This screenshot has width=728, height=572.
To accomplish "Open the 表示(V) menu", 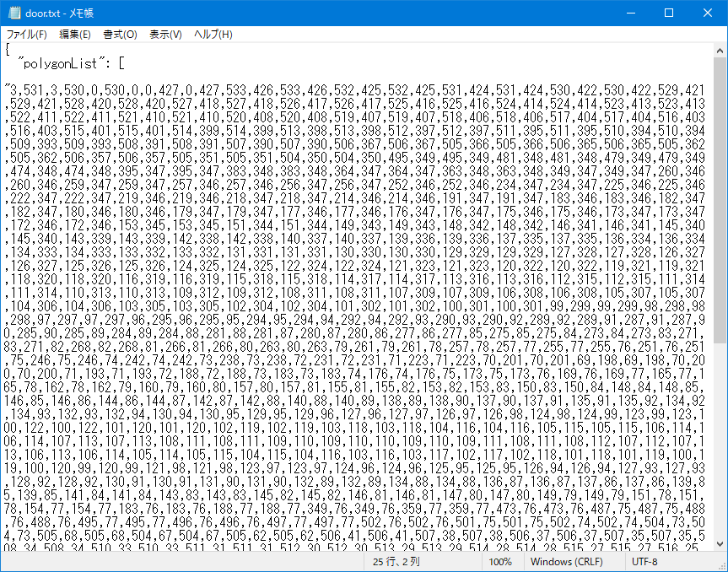I will (x=165, y=35).
